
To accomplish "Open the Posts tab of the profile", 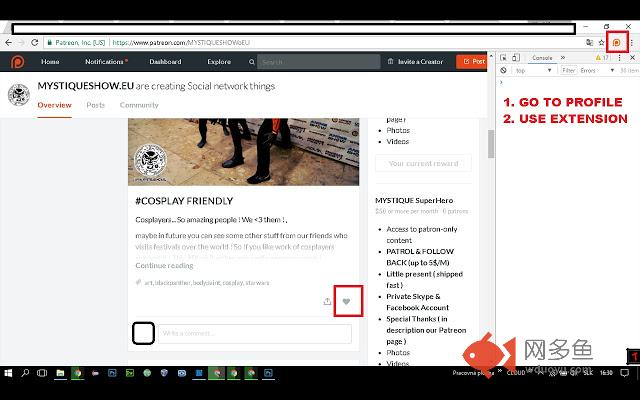I will point(96,105).
